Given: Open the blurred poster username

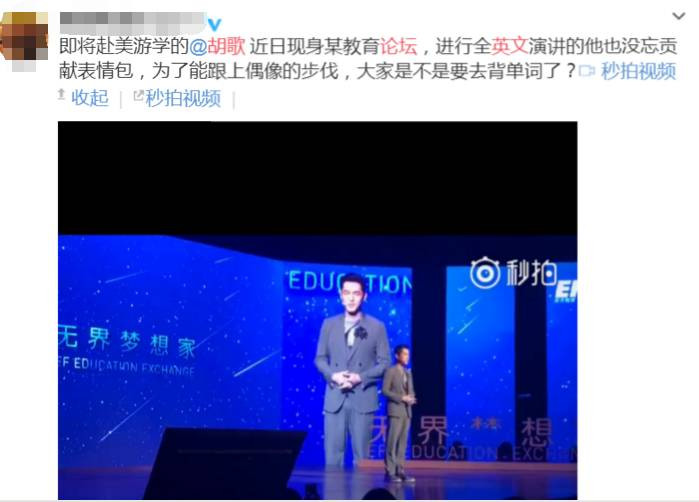Looking at the screenshot, I should (132, 23).
